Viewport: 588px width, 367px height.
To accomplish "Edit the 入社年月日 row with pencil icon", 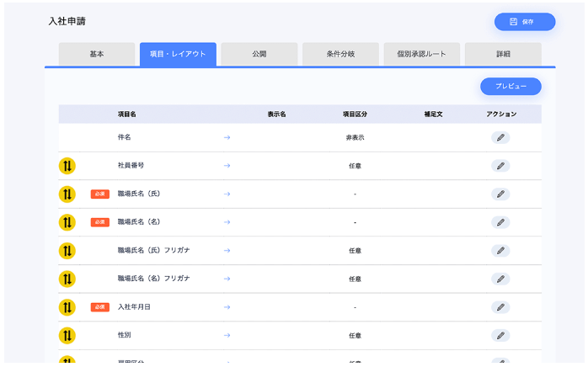I will tap(500, 307).
